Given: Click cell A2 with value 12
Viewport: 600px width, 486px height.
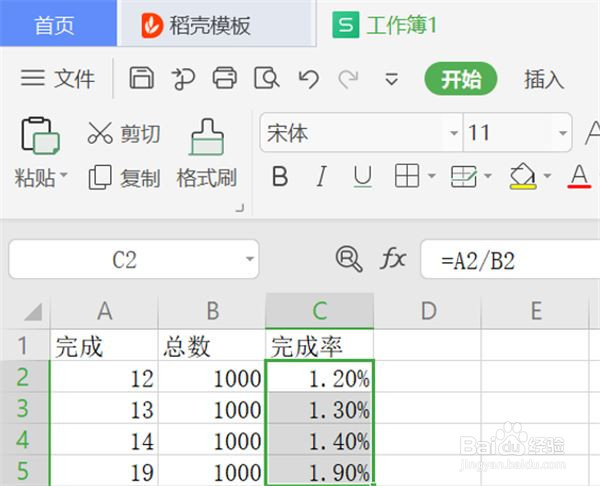Looking at the screenshot, I should tap(104, 377).
